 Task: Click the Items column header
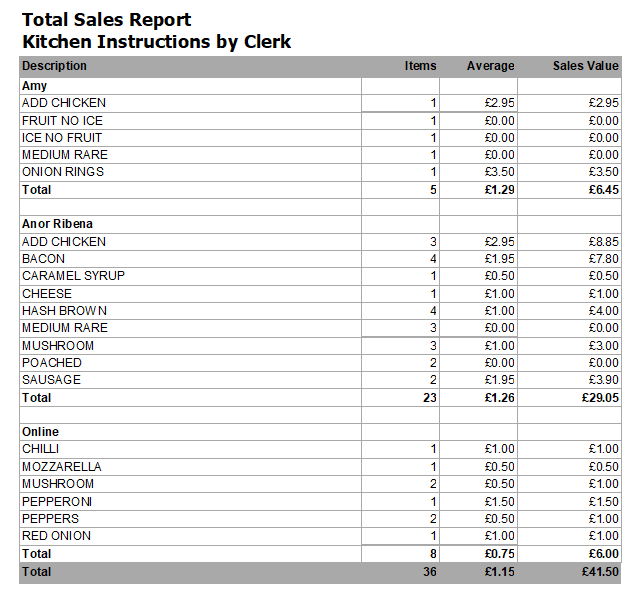[x=420, y=66]
